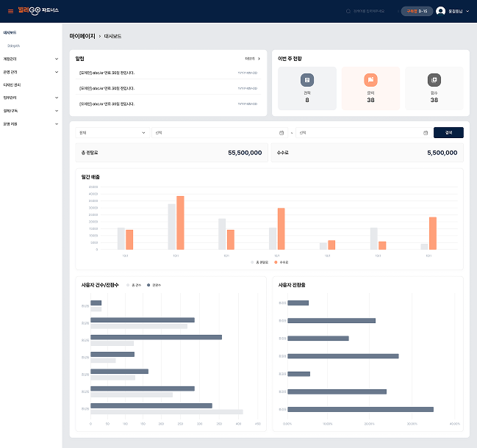477x448 pixels.
Task: Open the 계정관리 sidebar menu label
Action: tap(10, 59)
